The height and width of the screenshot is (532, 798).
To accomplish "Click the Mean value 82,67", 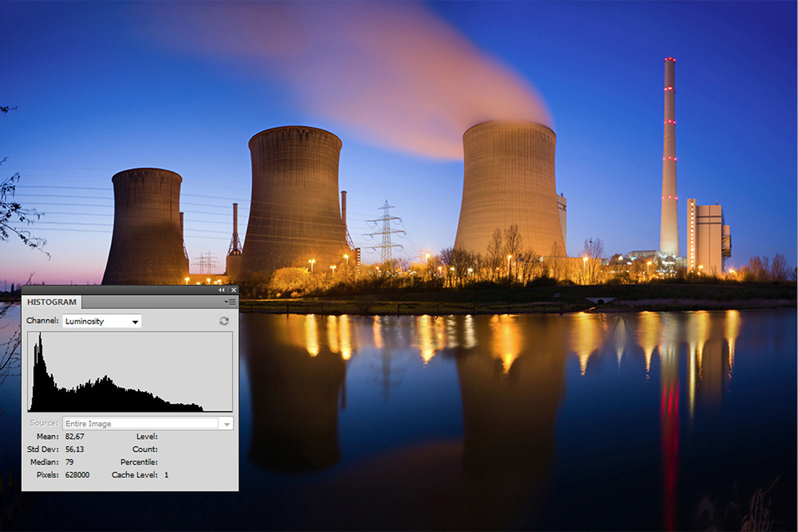I will tap(74, 437).
